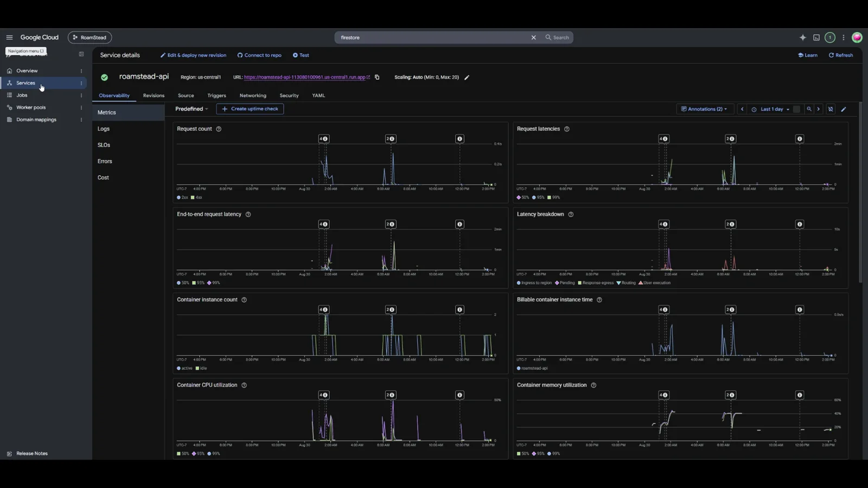
Task: Show help for Container memory utilization
Action: (593, 385)
